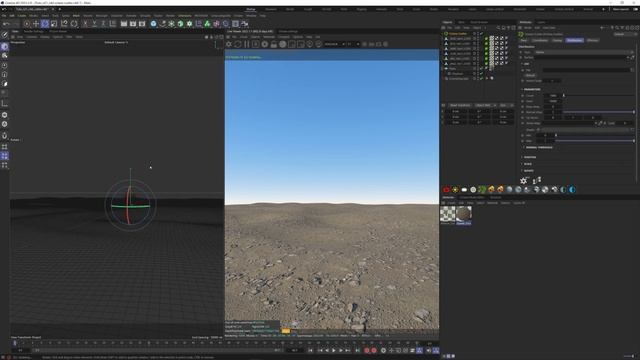This screenshot has width=640, height=360.
Task: Toggle Displacer enabled checkmark
Action: pos(482,73)
